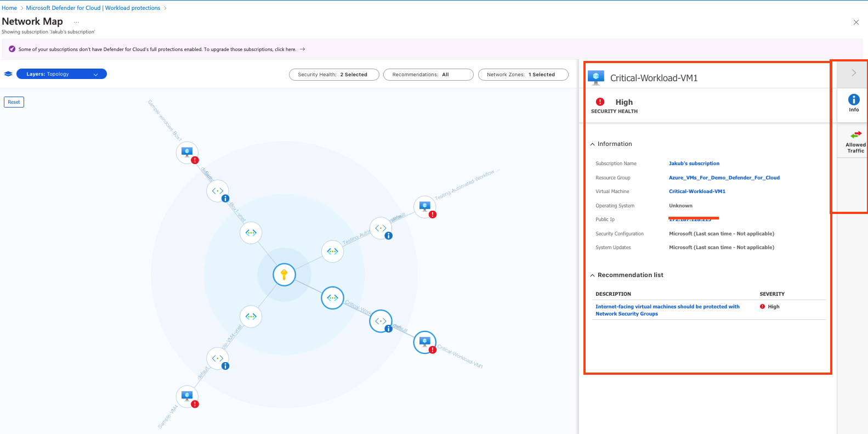Image resolution: width=868 pixels, height=434 pixels.
Task: Select the Box1-vnet virtual network node
Action: tap(251, 233)
